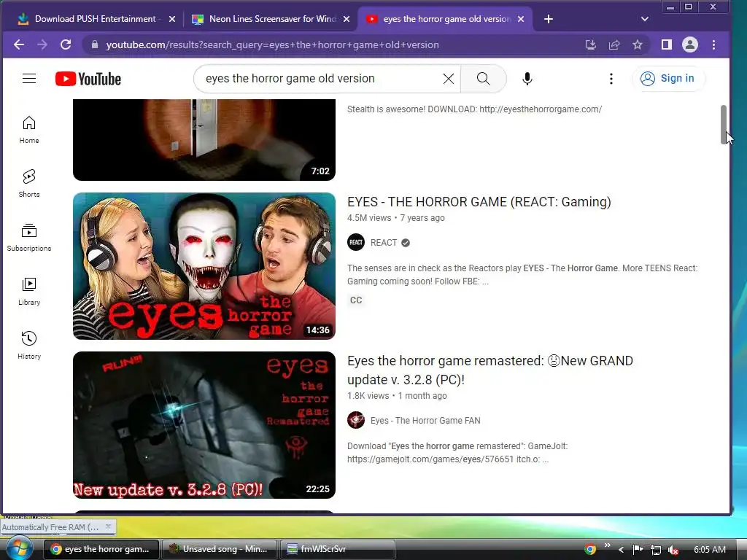Open Home in the sidebar
The width and height of the screenshot is (747, 560).
(29, 130)
